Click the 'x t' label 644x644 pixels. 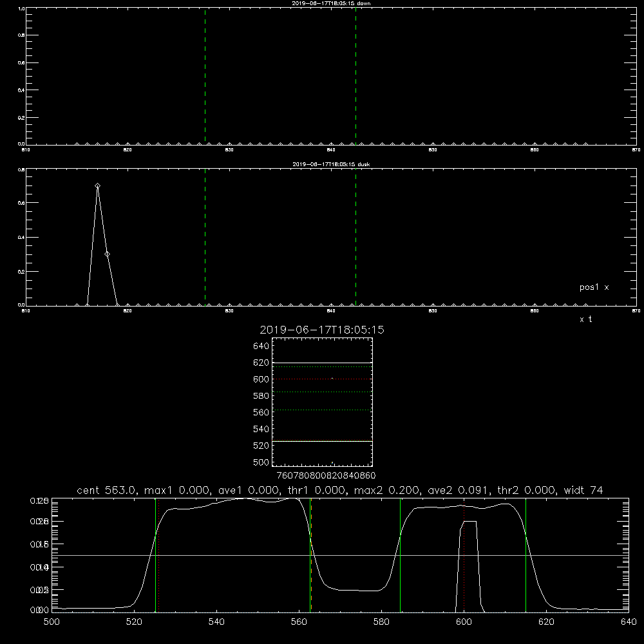point(585,319)
